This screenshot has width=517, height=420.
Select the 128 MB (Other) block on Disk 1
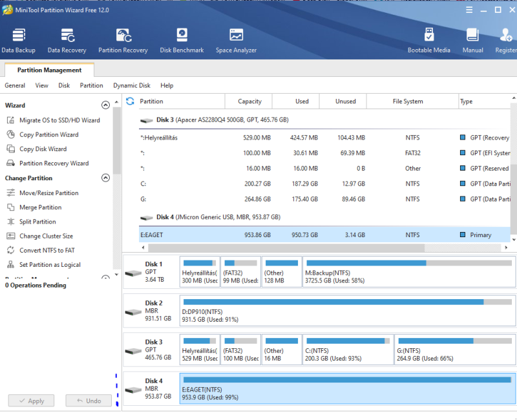click(x=282, y=272)
